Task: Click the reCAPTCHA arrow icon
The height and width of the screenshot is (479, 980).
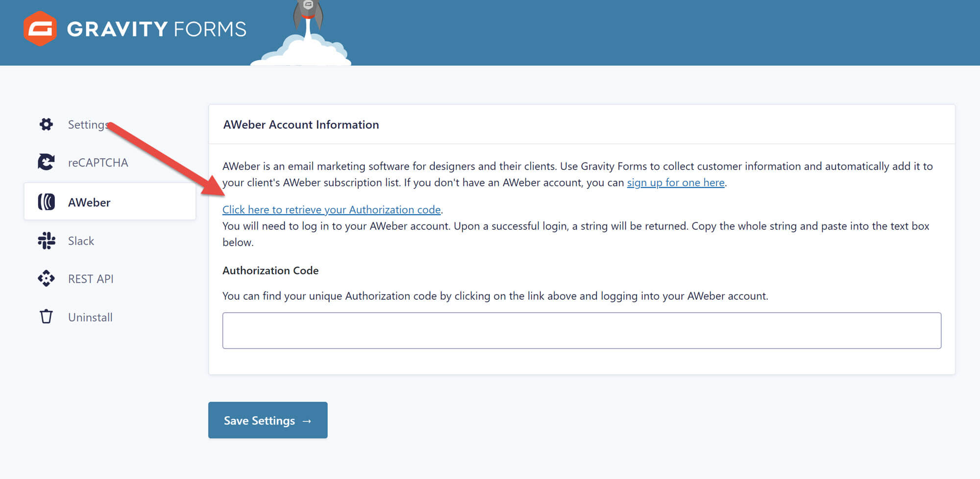Action: point(46,162)
